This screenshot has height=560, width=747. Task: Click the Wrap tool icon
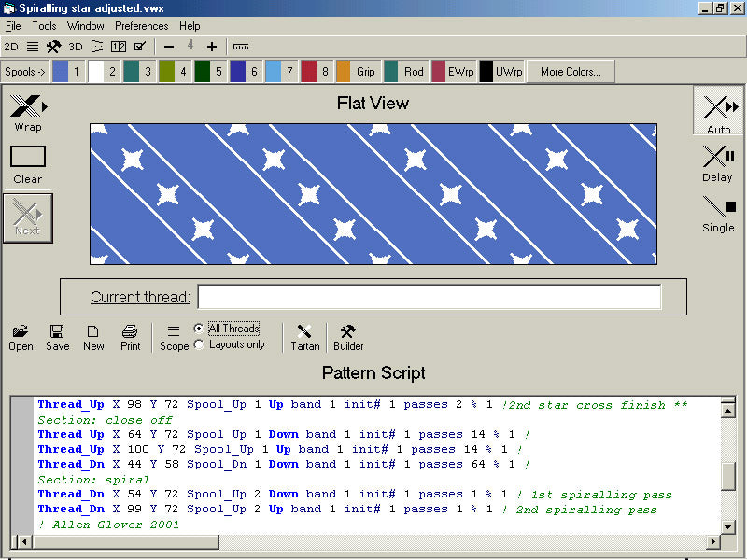(x=27, y=106)
